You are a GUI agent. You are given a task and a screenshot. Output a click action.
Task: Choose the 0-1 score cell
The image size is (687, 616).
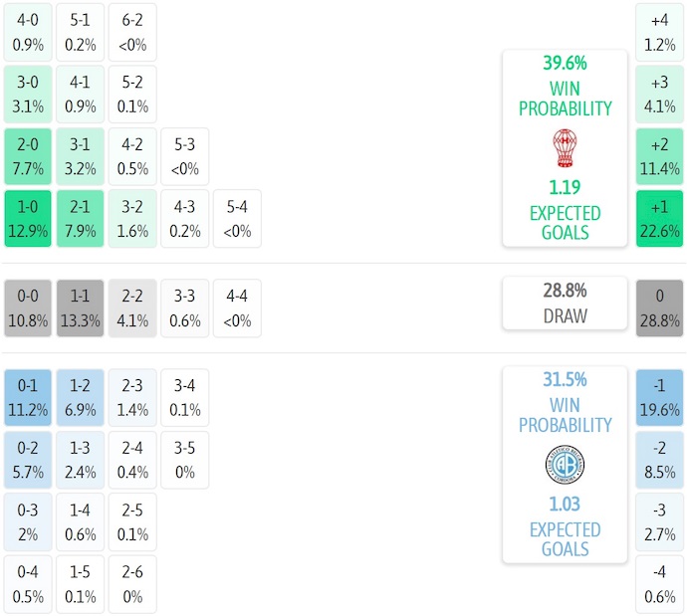pos(28,397)
